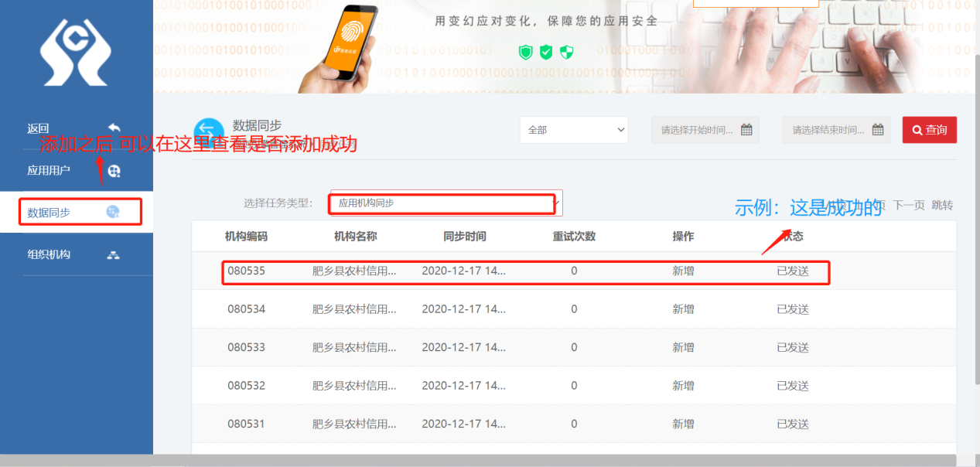Click the 下一页 pagination link

point(911,205)
